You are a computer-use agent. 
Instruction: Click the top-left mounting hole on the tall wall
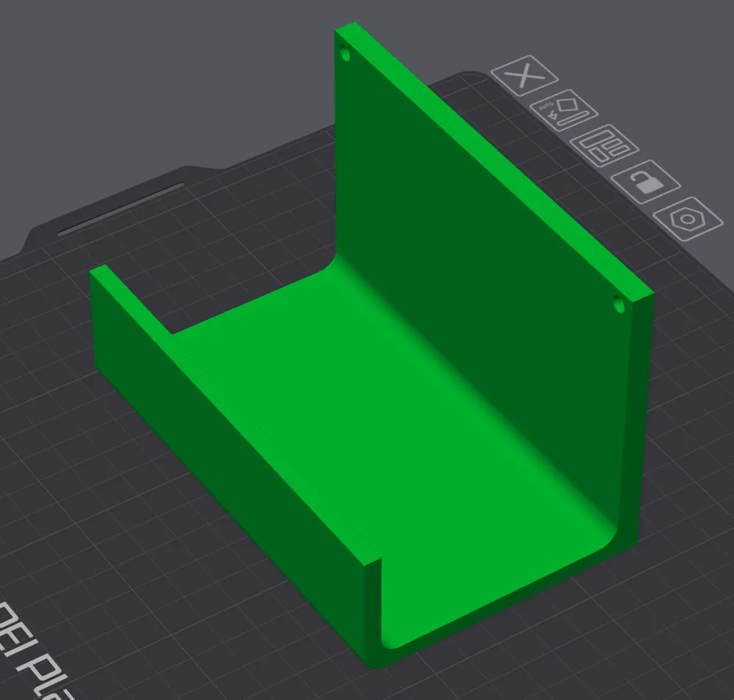(x=345, y=55)
